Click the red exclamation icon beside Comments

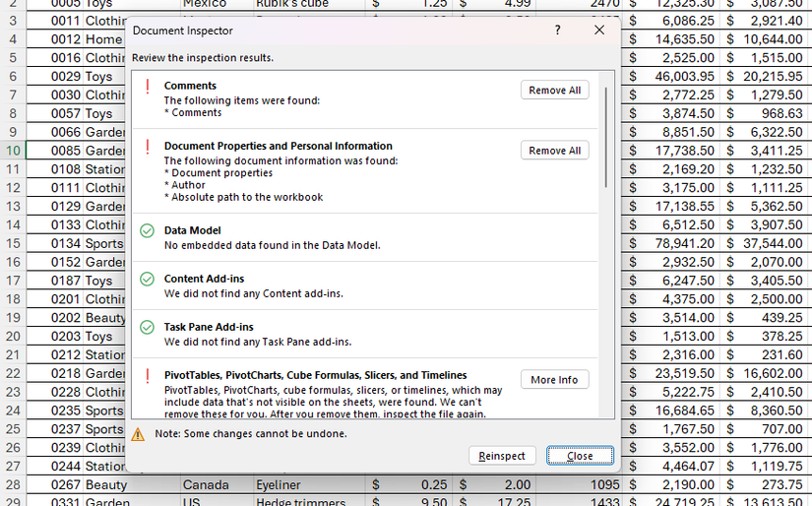(x=148, y=87)
